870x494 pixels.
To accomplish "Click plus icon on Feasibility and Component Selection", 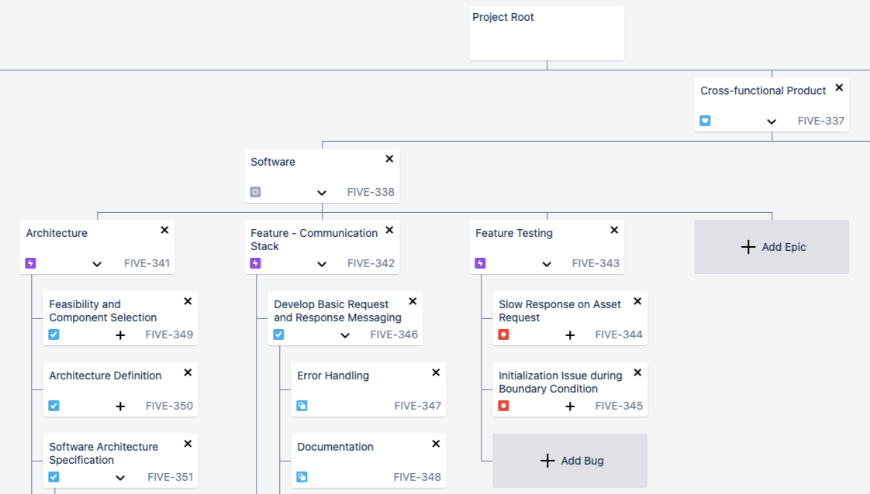I will click(120, 335).
